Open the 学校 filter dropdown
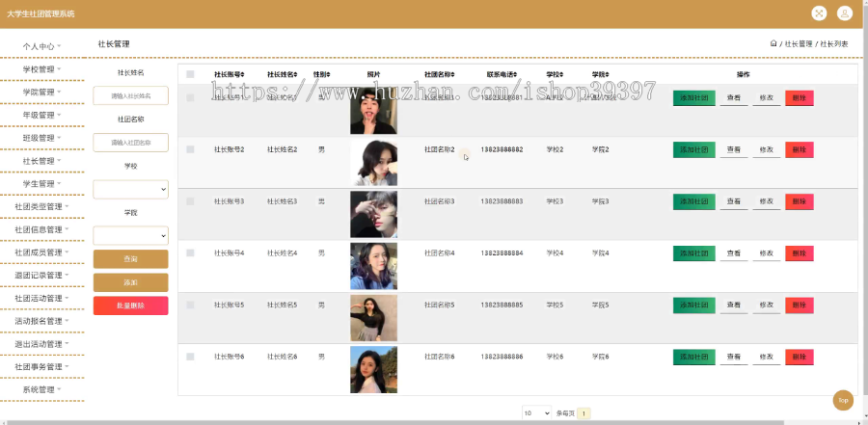 (x=130, y=189)
